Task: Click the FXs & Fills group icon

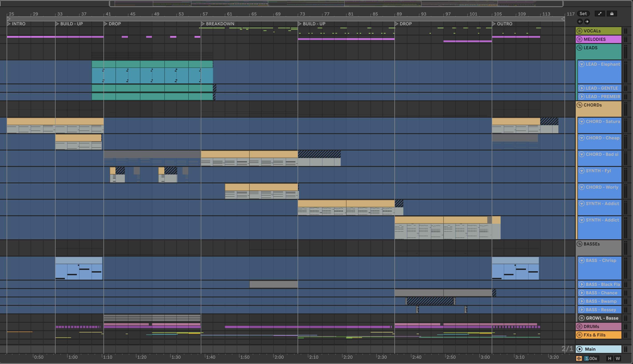Action: pyautogui.click(x=579, y=335)
